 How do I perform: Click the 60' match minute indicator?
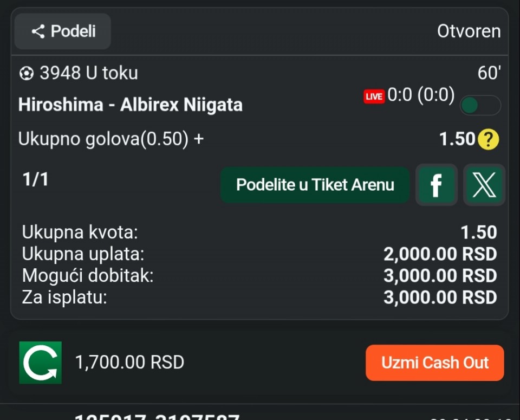pos(489,73)
